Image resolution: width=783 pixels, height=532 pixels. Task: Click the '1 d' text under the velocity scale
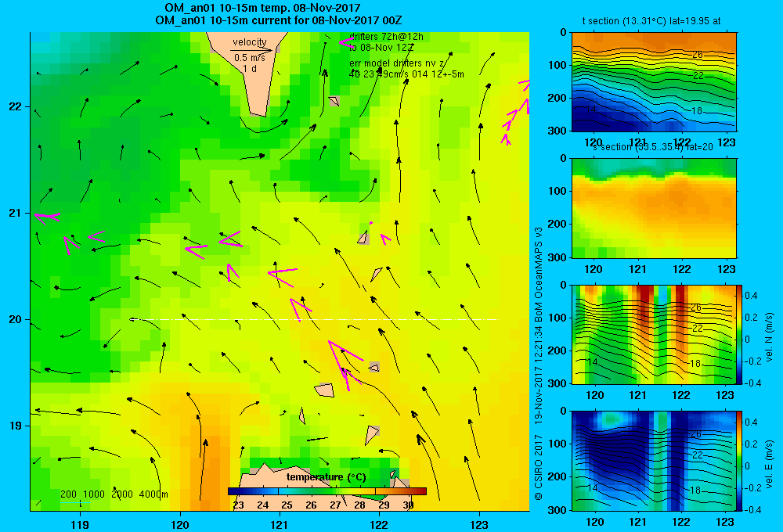point(250,68)
